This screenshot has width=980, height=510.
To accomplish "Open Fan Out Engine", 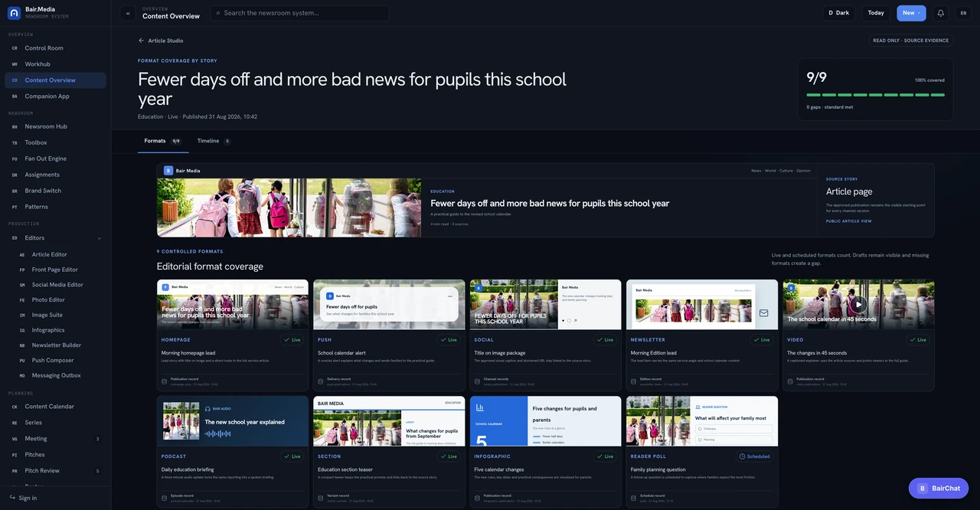I will point(55,159).
